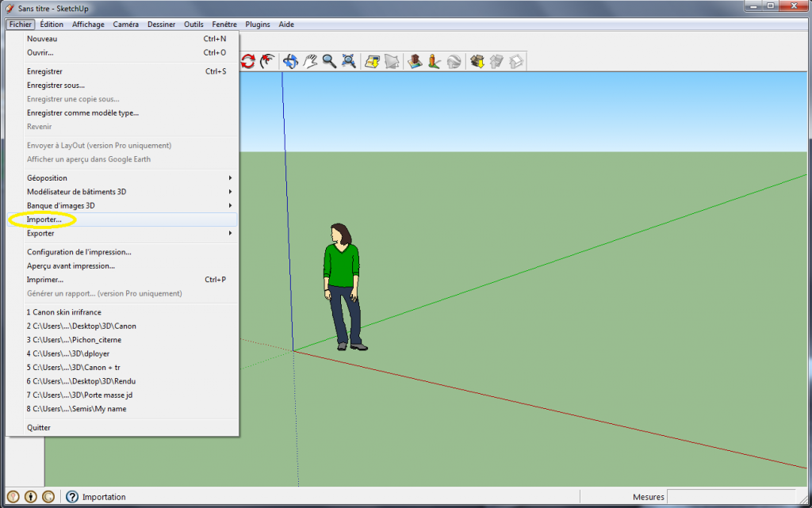Click the Google sign-in status icon
This screenshot has width=812, height=508.
(48, 497)
